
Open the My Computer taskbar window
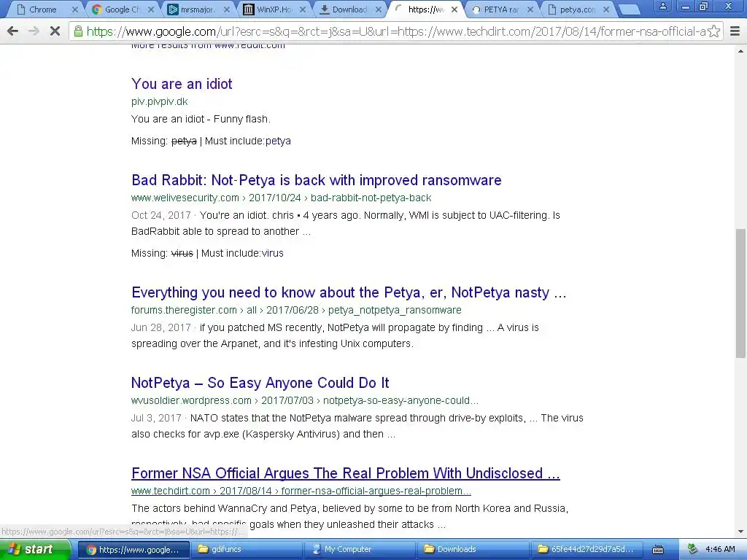[359, 550]
